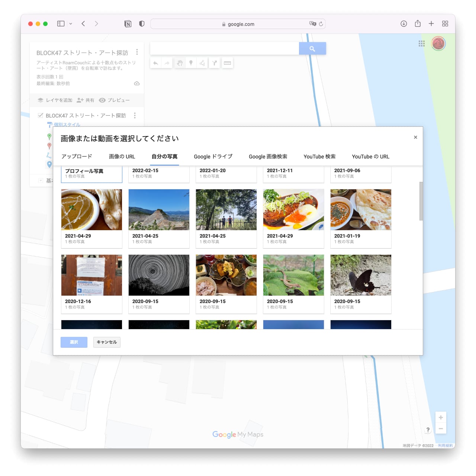Switch to the YouTube 検索 tab

pos(319,157)
